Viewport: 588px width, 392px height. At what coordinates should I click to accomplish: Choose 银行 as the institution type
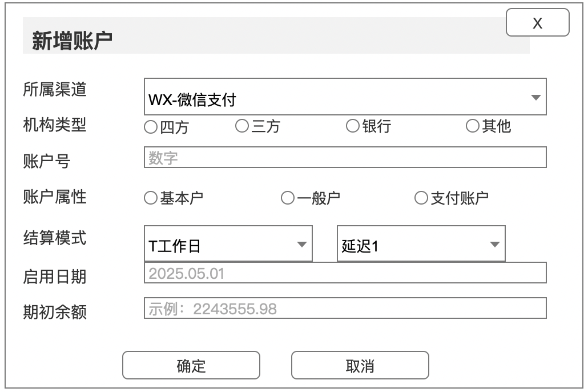coord(352,126)
